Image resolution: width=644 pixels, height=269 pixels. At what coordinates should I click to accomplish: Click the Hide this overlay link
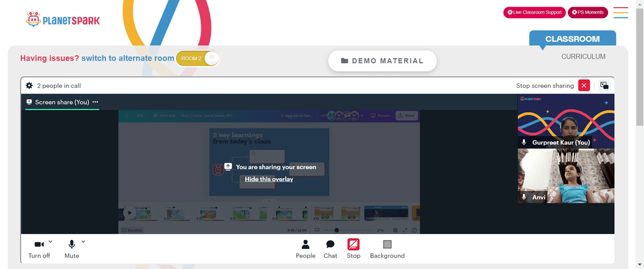click(x=269, y=179)
